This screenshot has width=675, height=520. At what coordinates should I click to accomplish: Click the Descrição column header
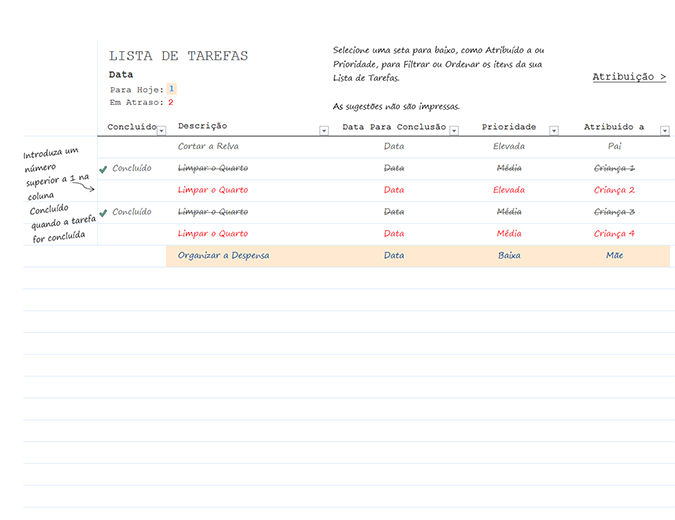coord(202,126)
